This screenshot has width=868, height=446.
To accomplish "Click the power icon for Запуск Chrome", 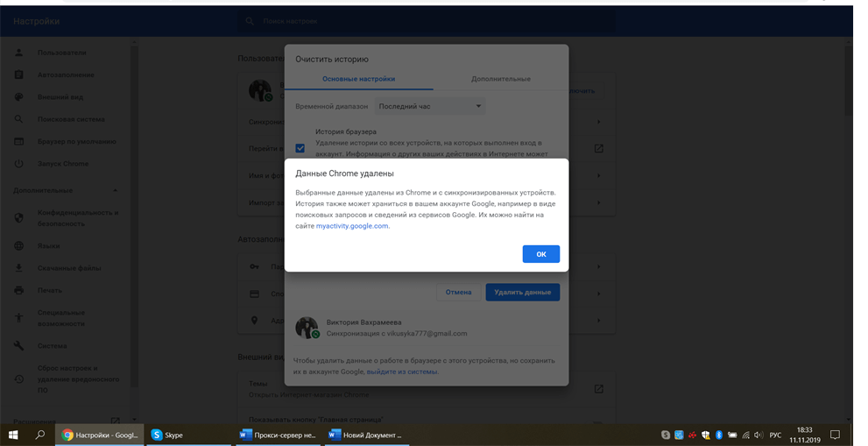I will pos(18,164).
